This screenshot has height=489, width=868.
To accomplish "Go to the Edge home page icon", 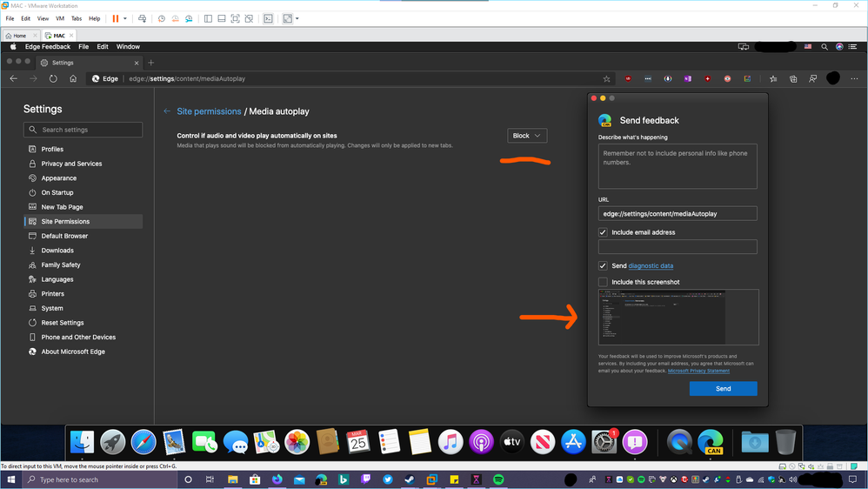I will tap(73, 78).
